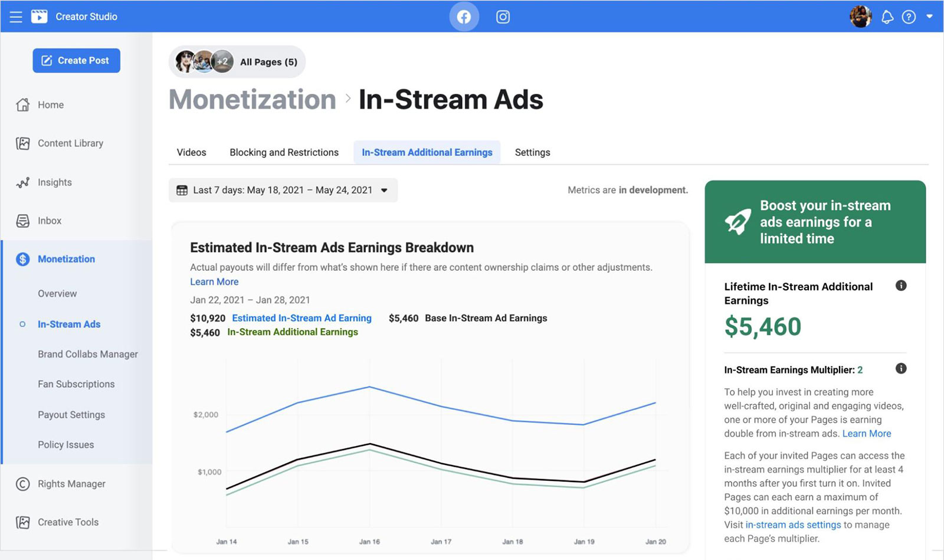Open the profile avatar in top bar
944x560 pixels.
click(861, 17)
